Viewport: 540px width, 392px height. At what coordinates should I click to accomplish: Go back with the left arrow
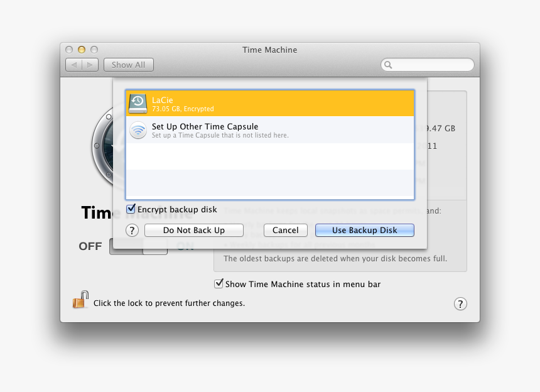pyautogui.click(x=73, y=65)
